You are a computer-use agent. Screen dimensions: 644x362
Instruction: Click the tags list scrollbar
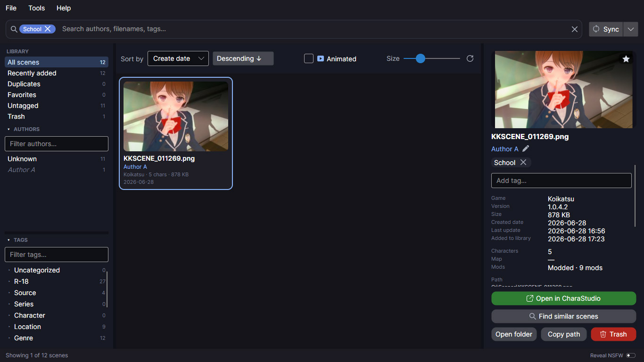click(x=107, y=289)
